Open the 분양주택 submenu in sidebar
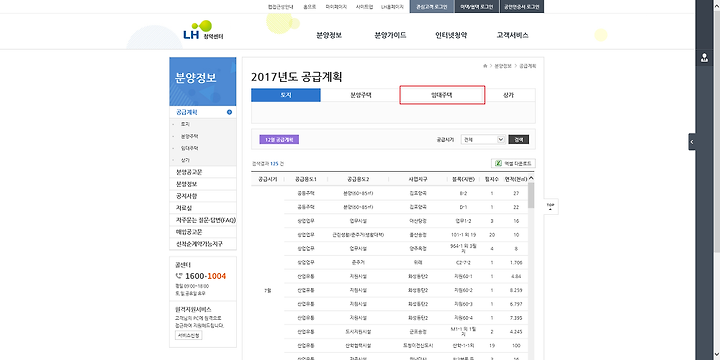The image size is (720, 360). click(x=190, y=136)
